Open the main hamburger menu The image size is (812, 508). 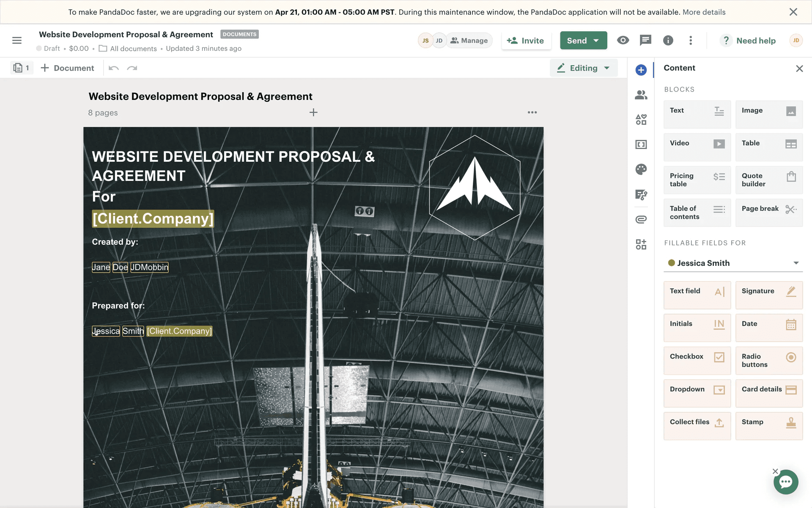pos(17,40)
